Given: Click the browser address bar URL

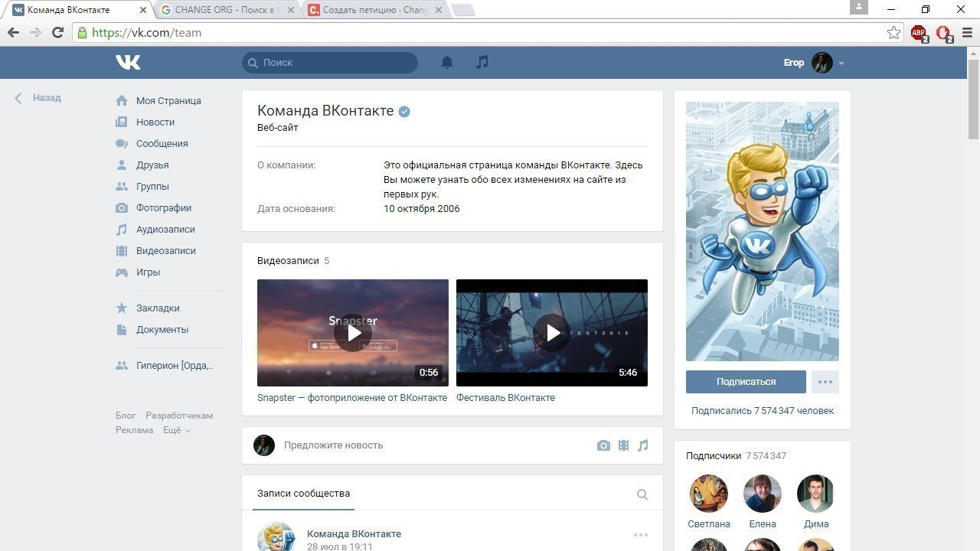Looking at the screenshot, I should pos(146,33).
